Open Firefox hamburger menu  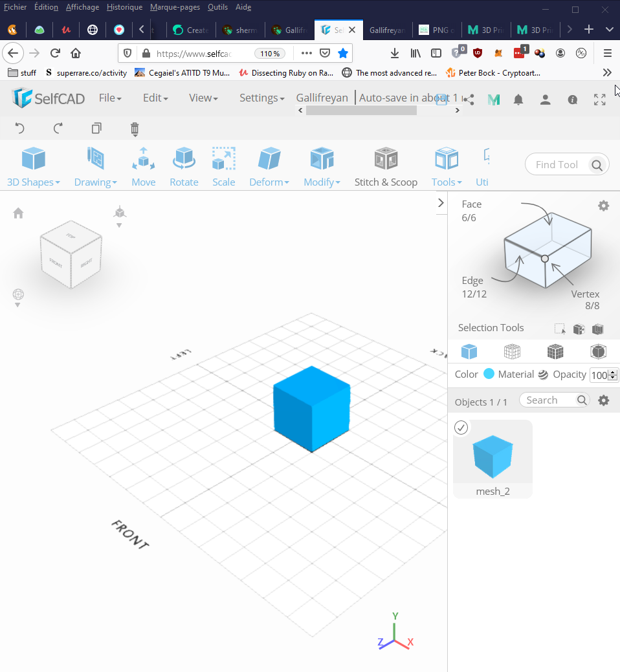point(608,53)
